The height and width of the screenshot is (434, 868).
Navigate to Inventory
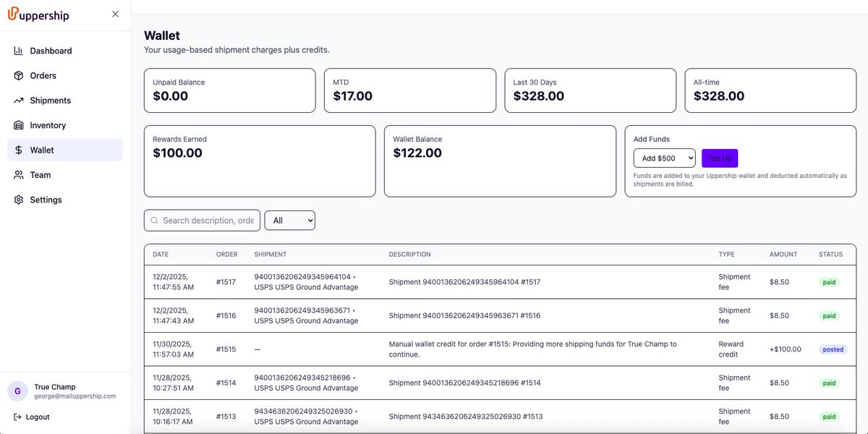tap(65, 125)
